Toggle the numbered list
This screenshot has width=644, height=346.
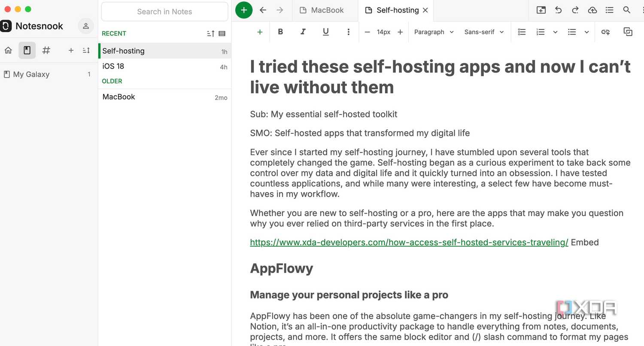tap(541, 32)
